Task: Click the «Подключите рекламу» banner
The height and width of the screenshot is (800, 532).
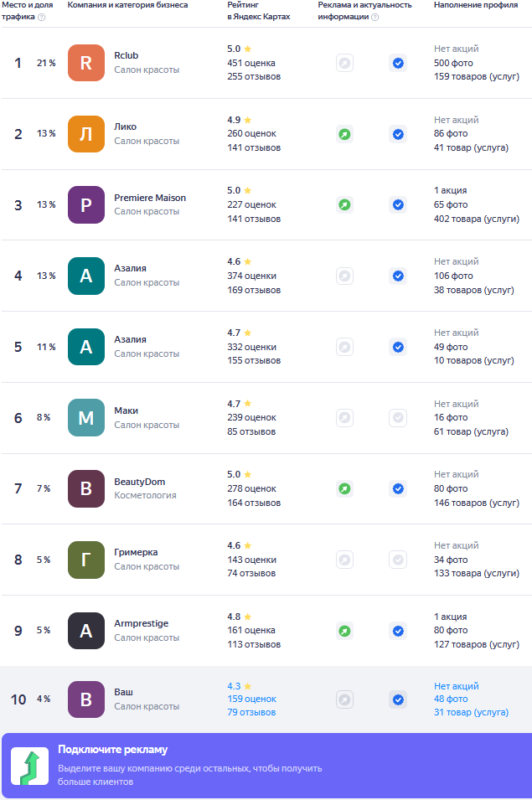Action: (x=266, y=766)
